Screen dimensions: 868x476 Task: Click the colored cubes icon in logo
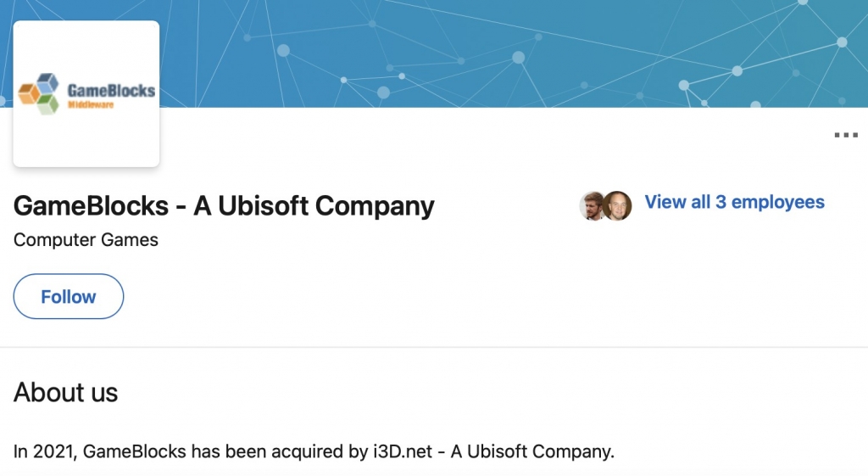(x=40, y=93)
